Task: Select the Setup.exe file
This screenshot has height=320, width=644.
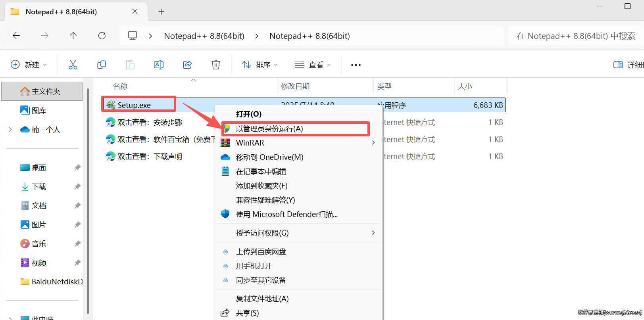Action: pyautogui.click(x=134, y=105)
